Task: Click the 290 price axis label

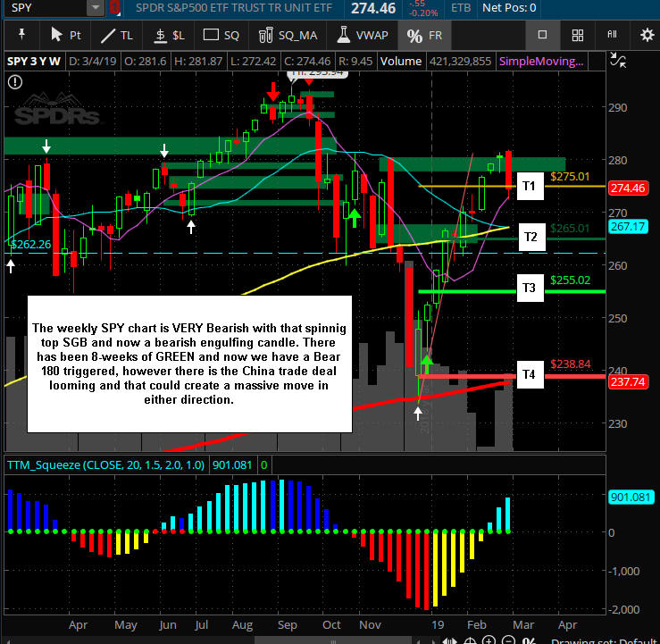Action: click(x=617, y=108)
